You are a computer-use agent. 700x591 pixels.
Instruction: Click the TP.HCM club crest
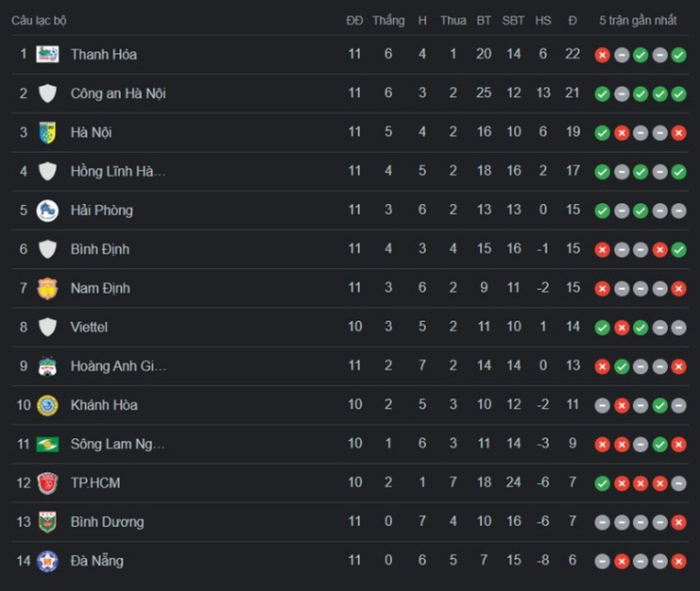48,483
